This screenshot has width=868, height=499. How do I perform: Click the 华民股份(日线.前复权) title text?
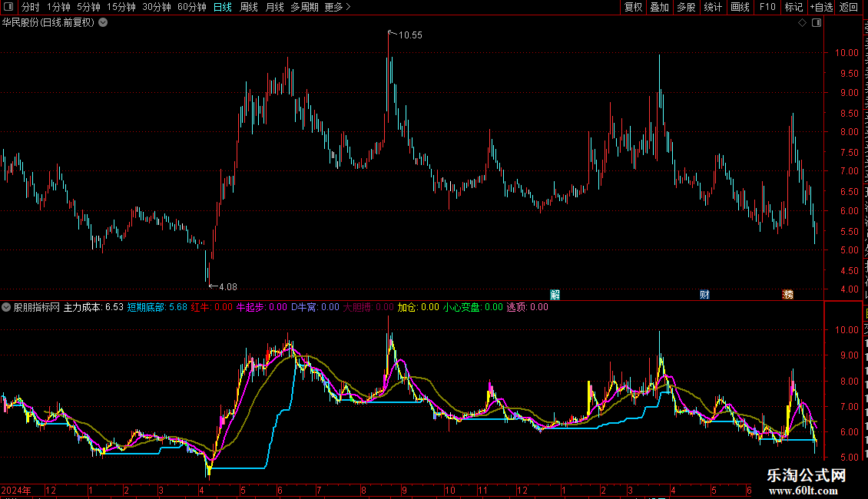pyautogui.click(x=48, y=23)
